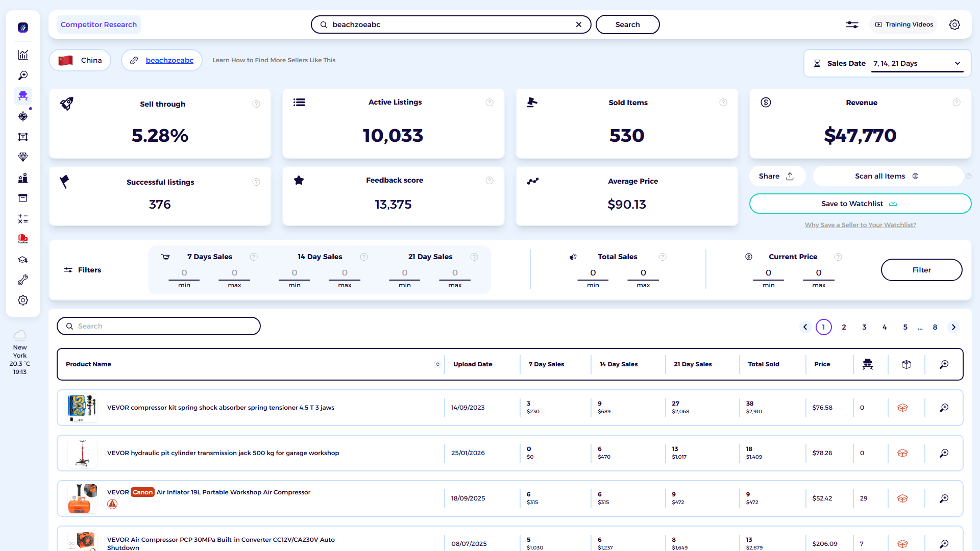Image resolution: width=980 pixels, height=551 pixels.
Task: Click Scan all Items button
Action: (887, 176)
